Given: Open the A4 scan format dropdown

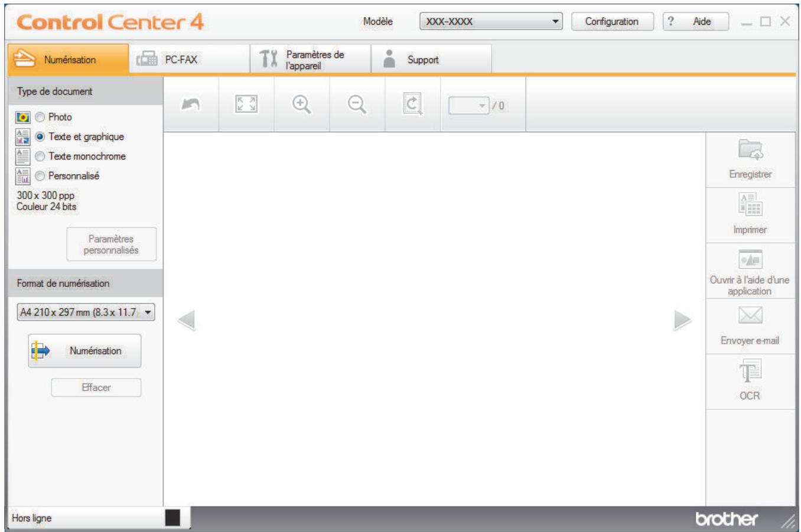Looking at the screenshot, I should (x=86, y=312).
